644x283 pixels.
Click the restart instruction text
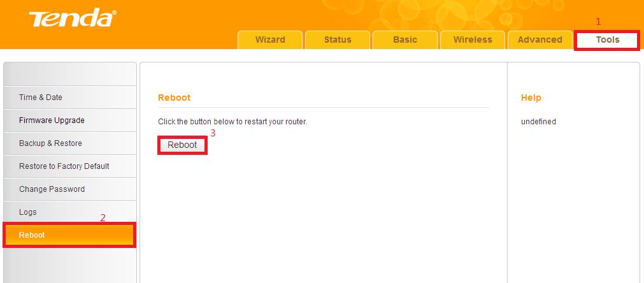[233, 121]
